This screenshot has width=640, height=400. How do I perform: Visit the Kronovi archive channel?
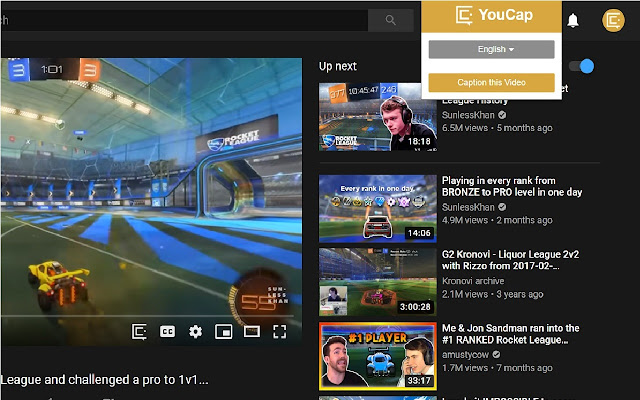click(x=473, y=281)
